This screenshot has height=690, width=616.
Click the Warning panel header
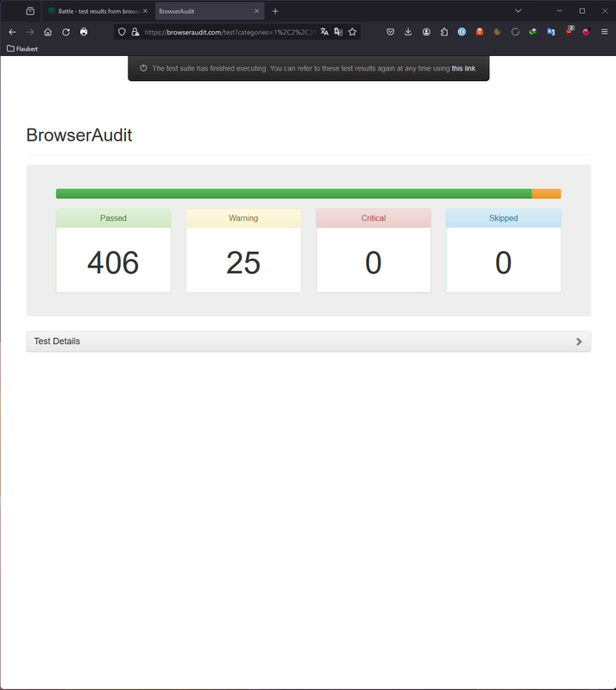[243, 218]
